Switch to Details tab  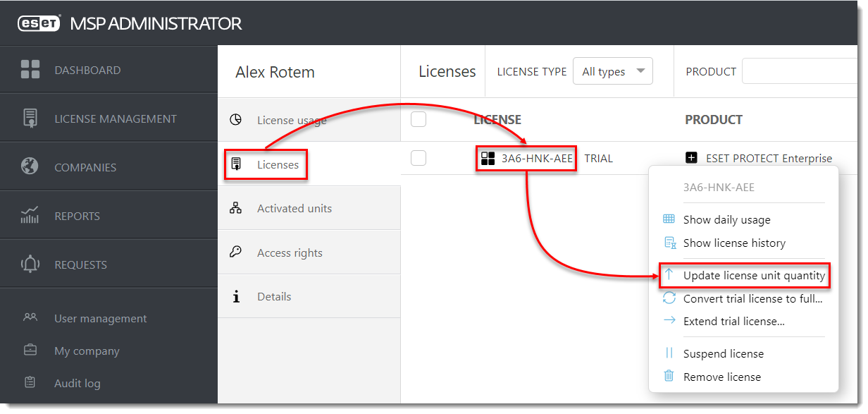309,297
